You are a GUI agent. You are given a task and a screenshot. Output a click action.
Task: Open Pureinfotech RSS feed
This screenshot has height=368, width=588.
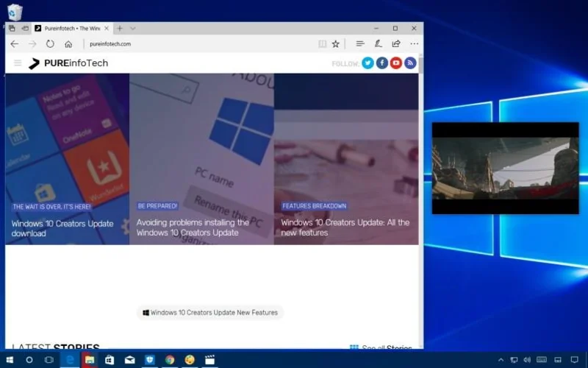(410, 63)
